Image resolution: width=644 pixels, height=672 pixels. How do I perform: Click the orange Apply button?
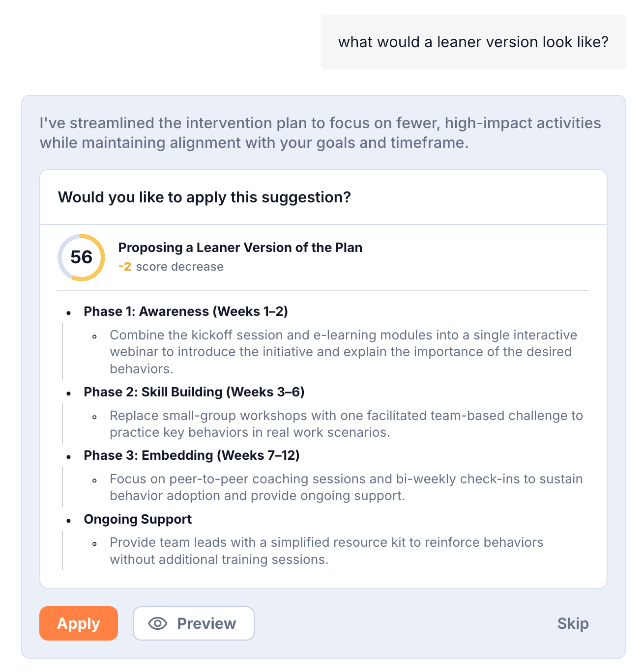79,623
